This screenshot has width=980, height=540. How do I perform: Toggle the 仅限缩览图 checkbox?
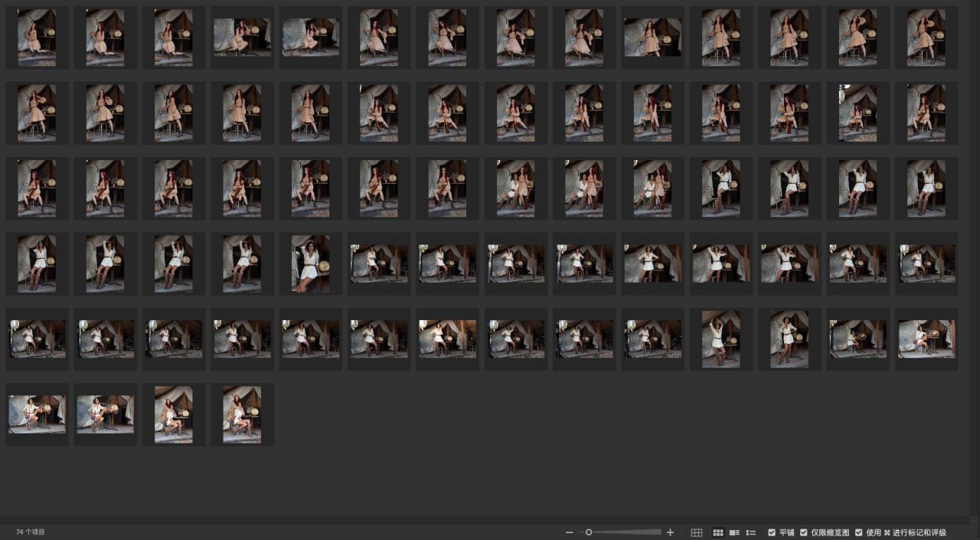[804, 532]
